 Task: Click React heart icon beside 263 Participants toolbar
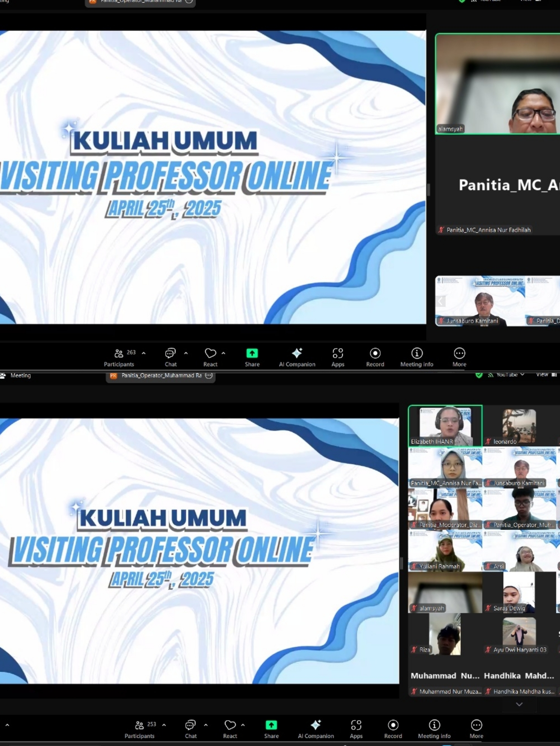click(x=210, y=356)
